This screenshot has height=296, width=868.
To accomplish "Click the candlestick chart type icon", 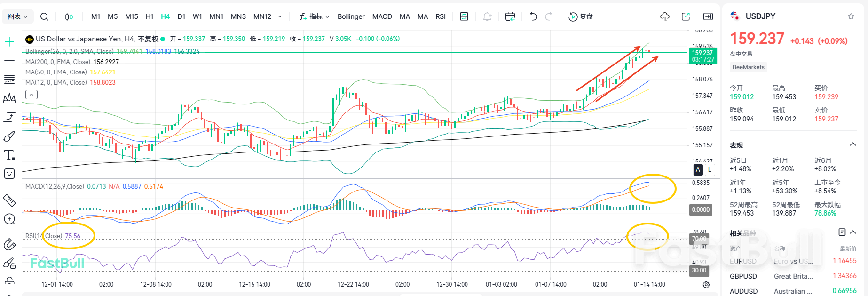I will coord(69,16).
